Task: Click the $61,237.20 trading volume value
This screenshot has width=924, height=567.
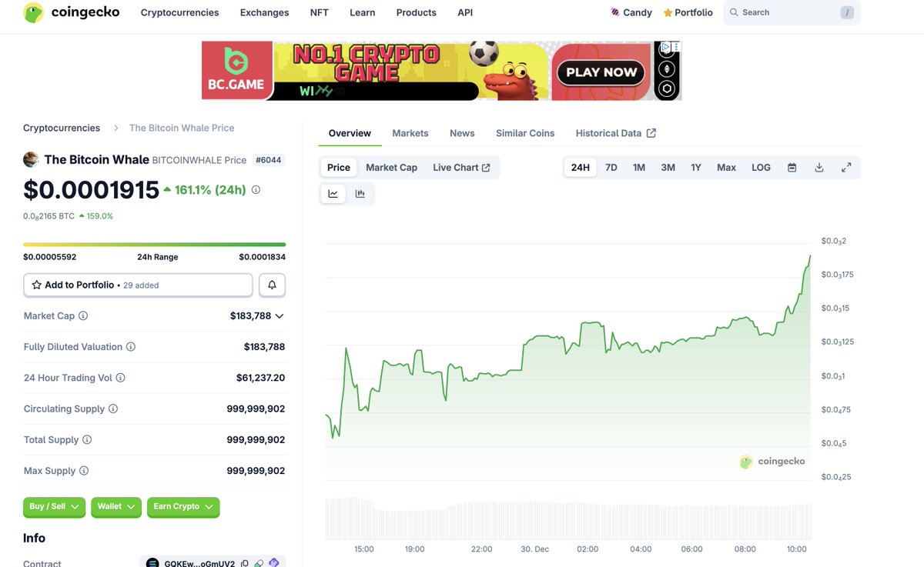Action: point(260,378)
